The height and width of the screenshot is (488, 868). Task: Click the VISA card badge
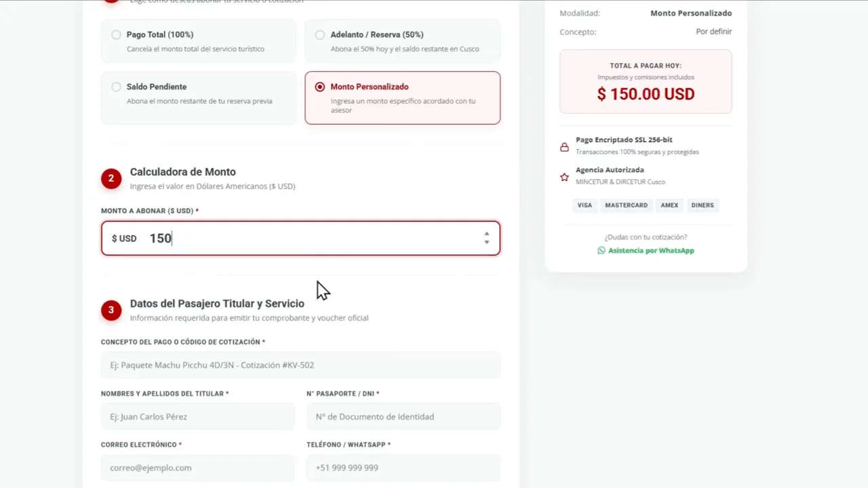click(x=585, y=205)
